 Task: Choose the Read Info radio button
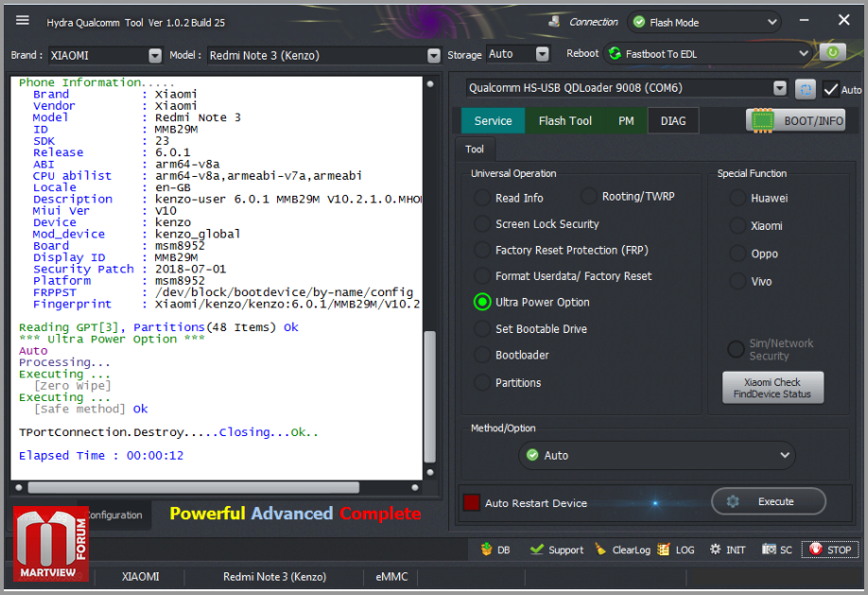click(482, 198)
